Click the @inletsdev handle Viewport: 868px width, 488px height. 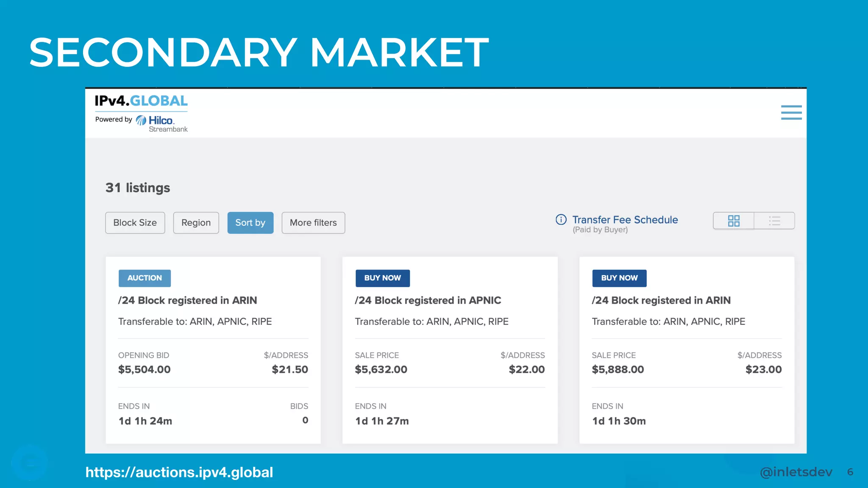click(x=796, y=472)
